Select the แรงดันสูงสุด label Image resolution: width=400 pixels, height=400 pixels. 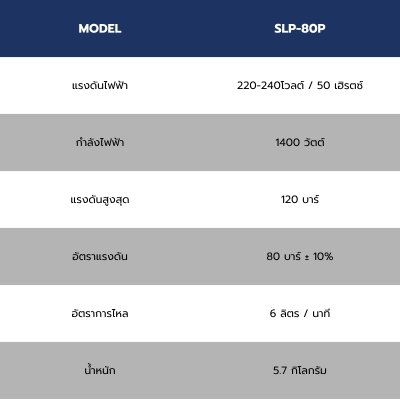click(x=100, y=200)
